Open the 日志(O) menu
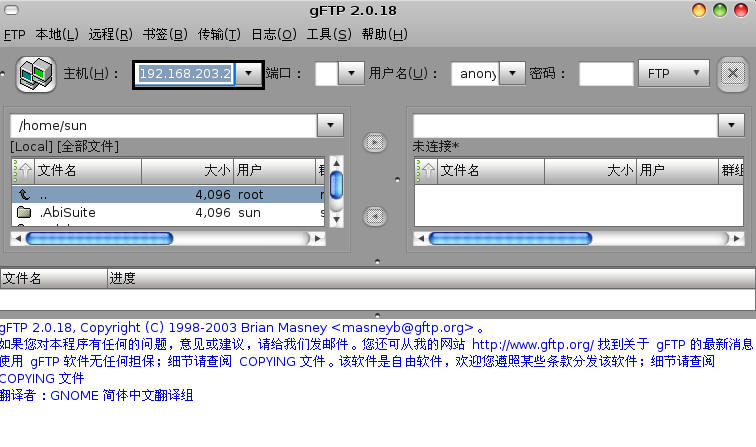 coord(274,35)
